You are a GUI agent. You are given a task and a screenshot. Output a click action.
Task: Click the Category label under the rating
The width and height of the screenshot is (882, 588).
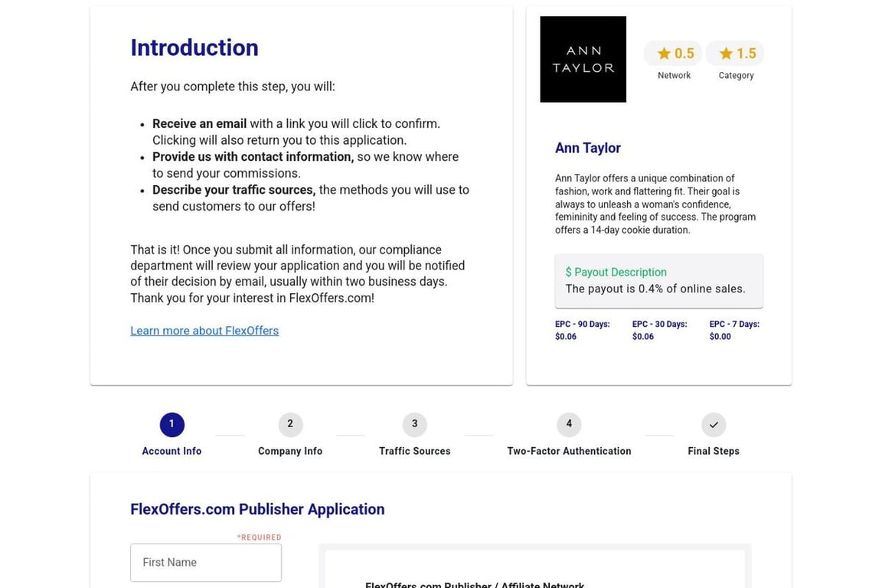tap(736, 75)
